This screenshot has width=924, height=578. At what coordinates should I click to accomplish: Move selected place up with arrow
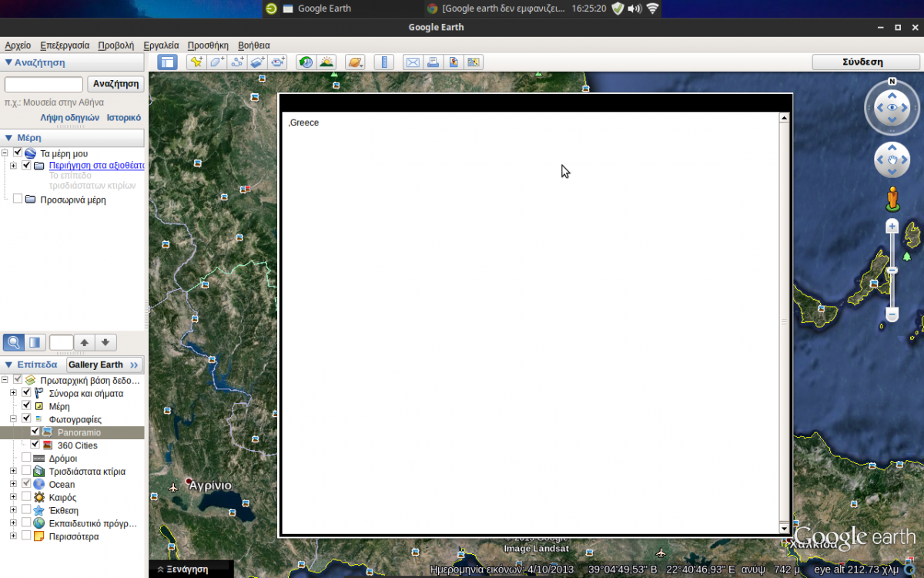pos(85,342)
